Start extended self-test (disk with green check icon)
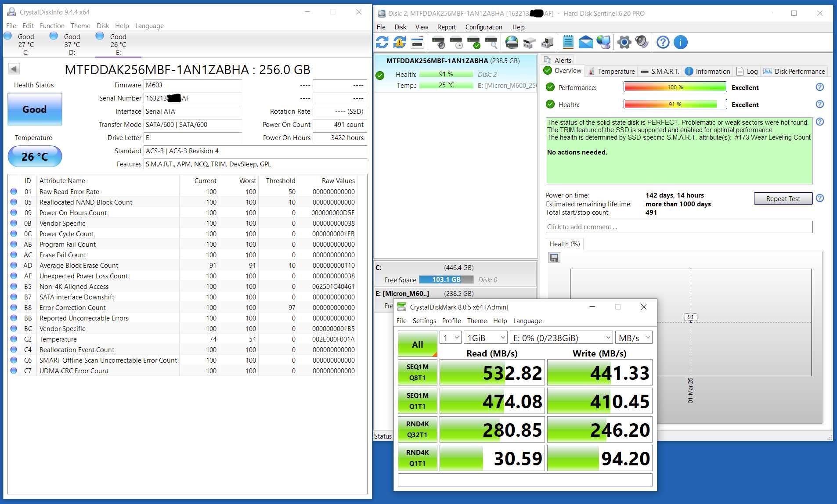 point(473,42)
